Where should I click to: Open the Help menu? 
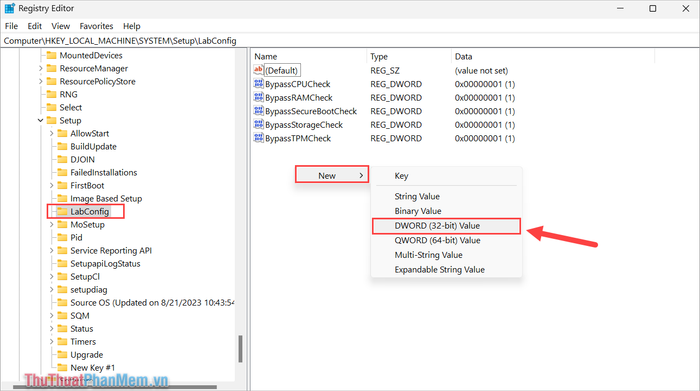[x=132, y=26]
